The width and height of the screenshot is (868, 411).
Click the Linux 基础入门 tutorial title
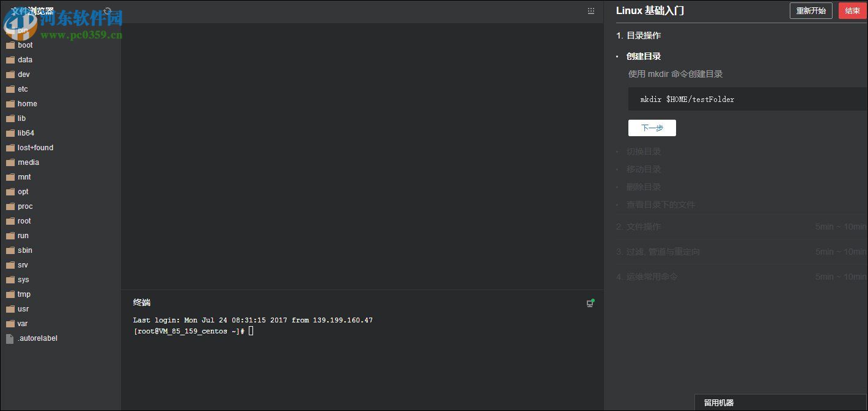650,10
